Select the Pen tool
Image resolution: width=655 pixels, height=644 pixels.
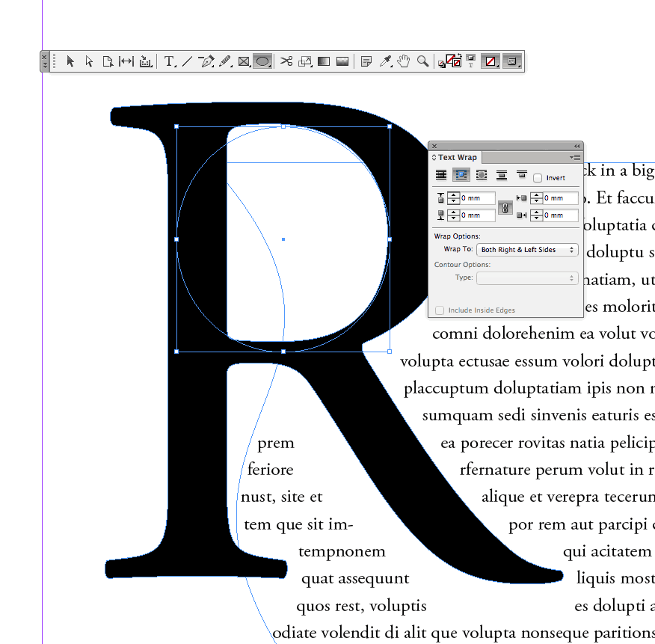207,61
